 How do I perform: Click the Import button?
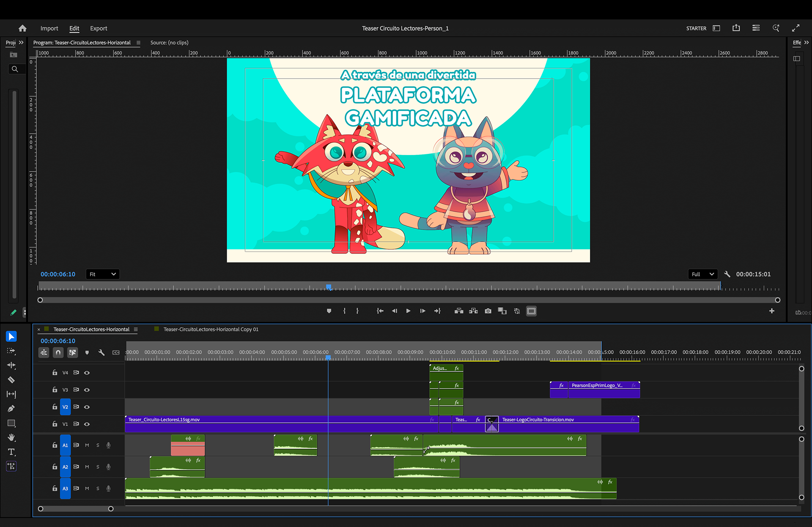49,28
